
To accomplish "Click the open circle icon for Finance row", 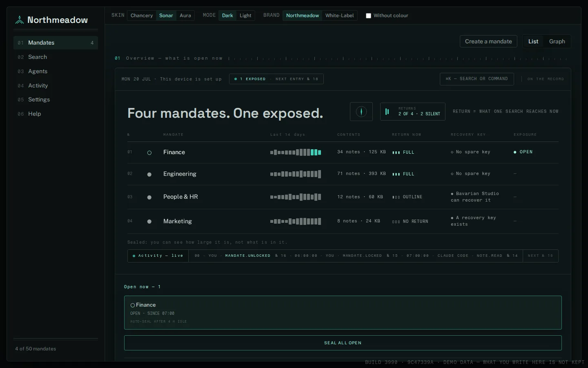I will pos(149,153).
